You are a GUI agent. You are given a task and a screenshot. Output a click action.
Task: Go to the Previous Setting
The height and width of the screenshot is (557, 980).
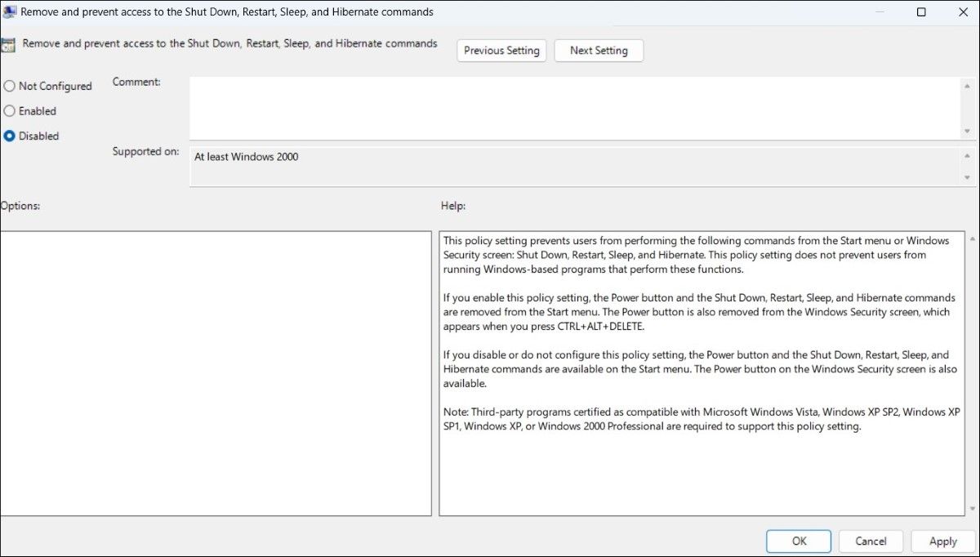point(501,51)
